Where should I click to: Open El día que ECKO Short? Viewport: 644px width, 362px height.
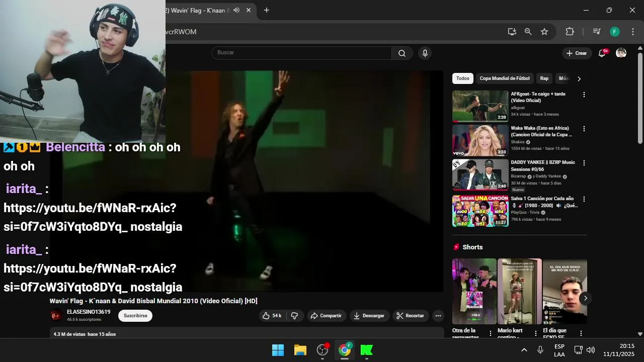[565, 292]
